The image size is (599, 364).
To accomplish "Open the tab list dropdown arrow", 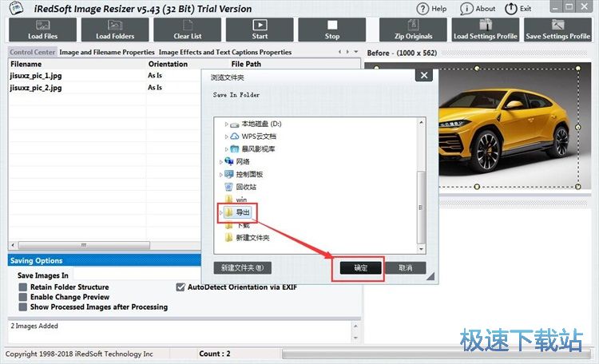I will coord(356,52).
